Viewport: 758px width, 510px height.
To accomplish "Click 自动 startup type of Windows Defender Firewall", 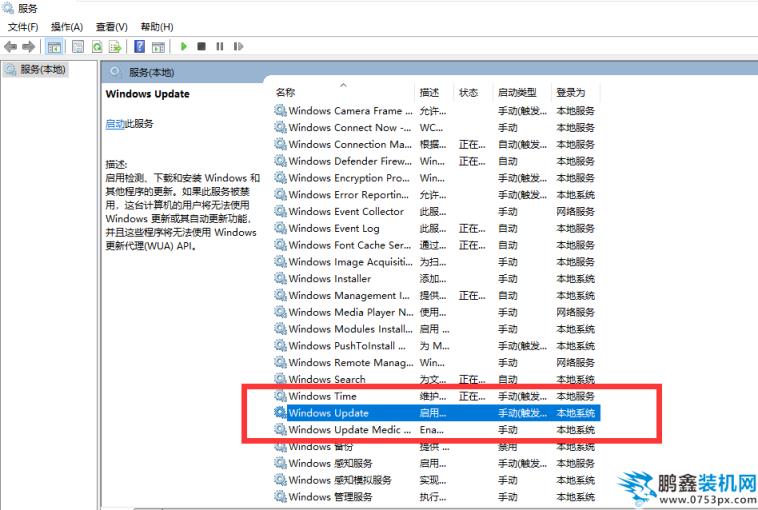I will point(508,161).
